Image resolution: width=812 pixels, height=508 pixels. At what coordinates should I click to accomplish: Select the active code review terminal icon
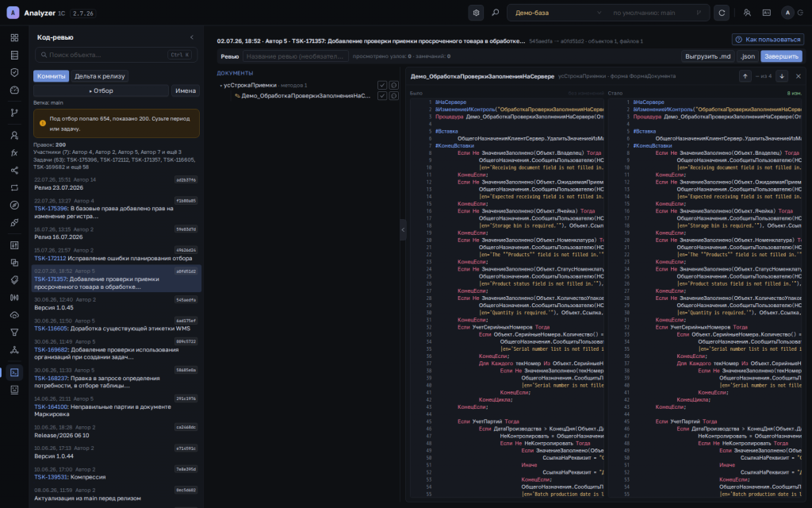(14, 372)
